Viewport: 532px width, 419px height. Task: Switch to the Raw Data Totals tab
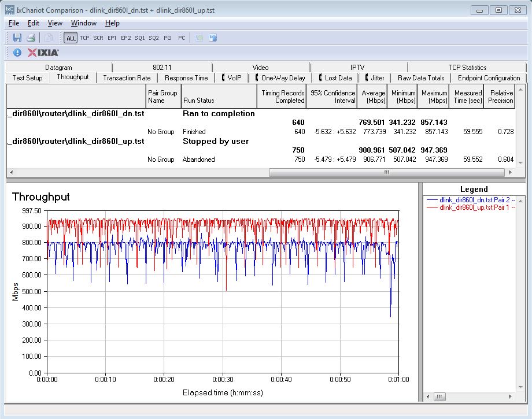[x=421, y=78]
